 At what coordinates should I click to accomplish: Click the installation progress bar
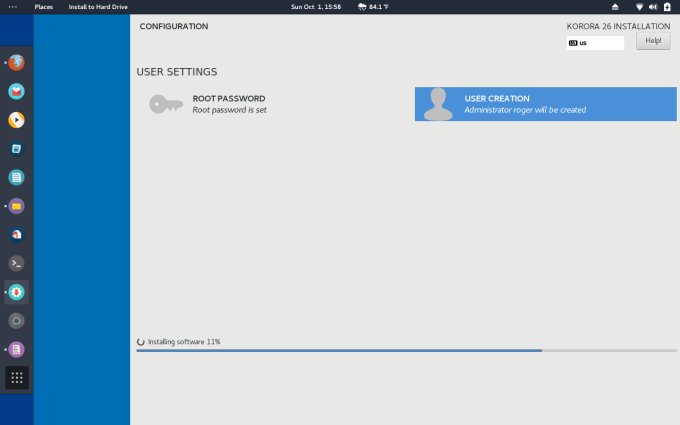[406, 350]
